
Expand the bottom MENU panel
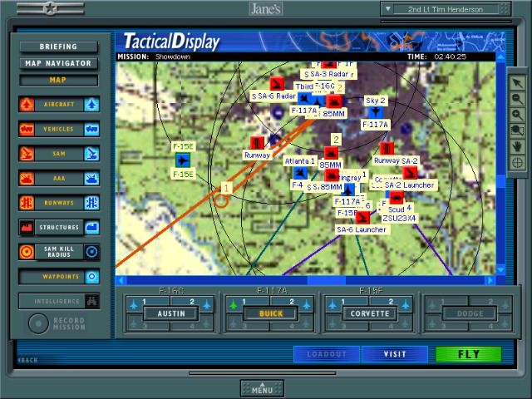pyautogui.click(x=262, y=388)
